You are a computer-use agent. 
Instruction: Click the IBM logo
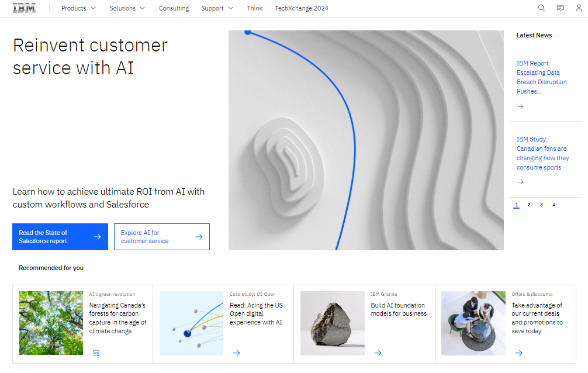click(24, 8)
